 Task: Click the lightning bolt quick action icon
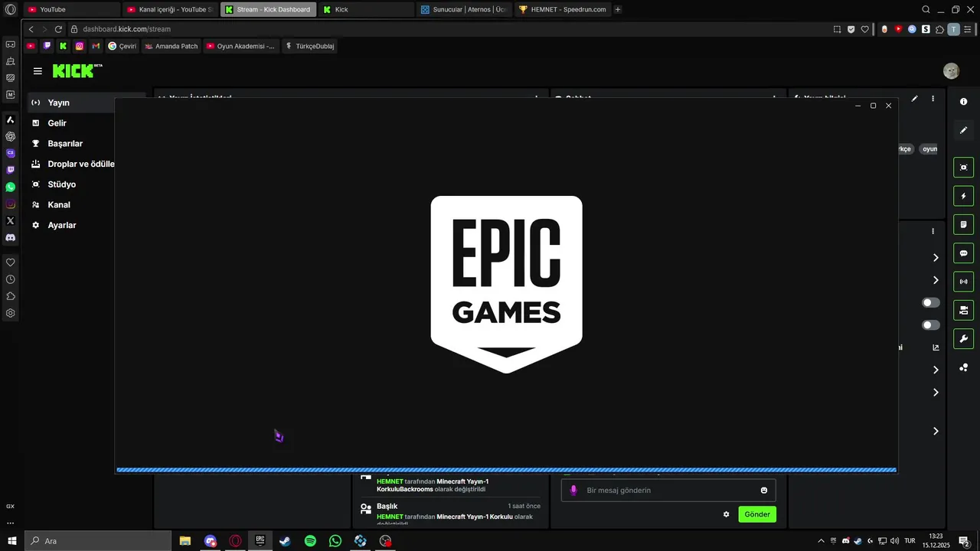point(963,196)
